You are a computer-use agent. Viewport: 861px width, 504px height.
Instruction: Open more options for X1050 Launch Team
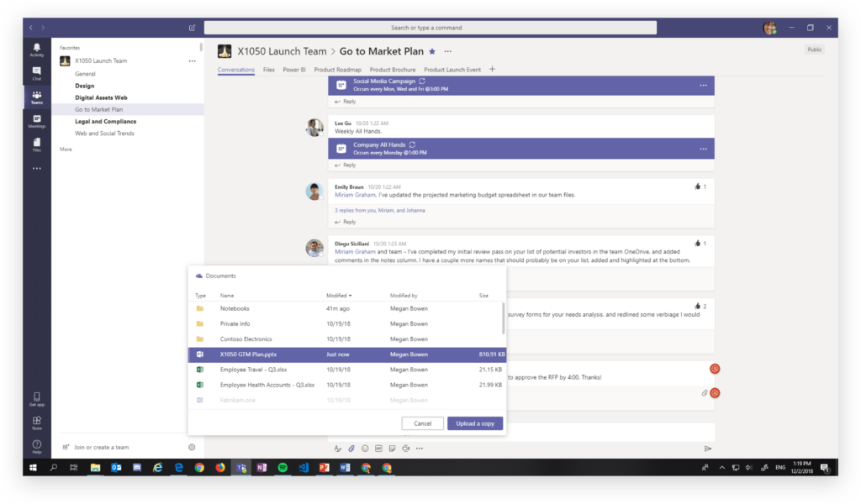[x=193, y=60]
